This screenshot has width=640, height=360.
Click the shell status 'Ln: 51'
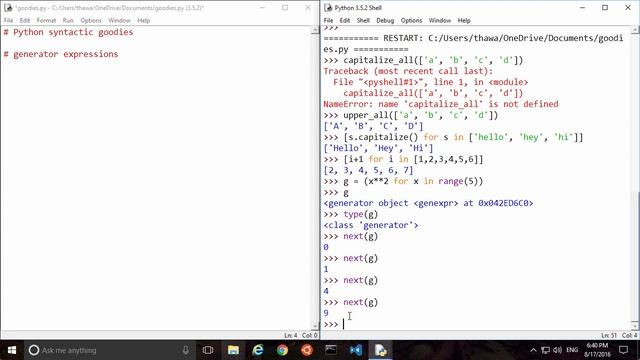pyautogui.click(x=609, y=336)
